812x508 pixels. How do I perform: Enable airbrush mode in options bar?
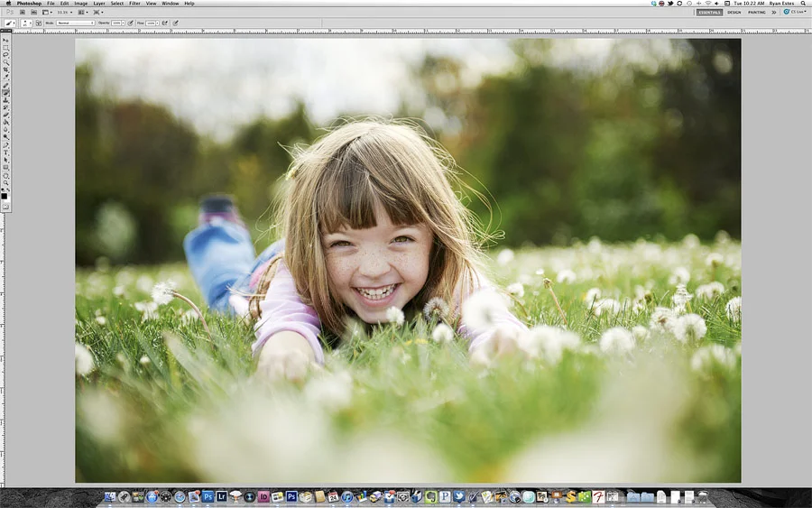165,23
